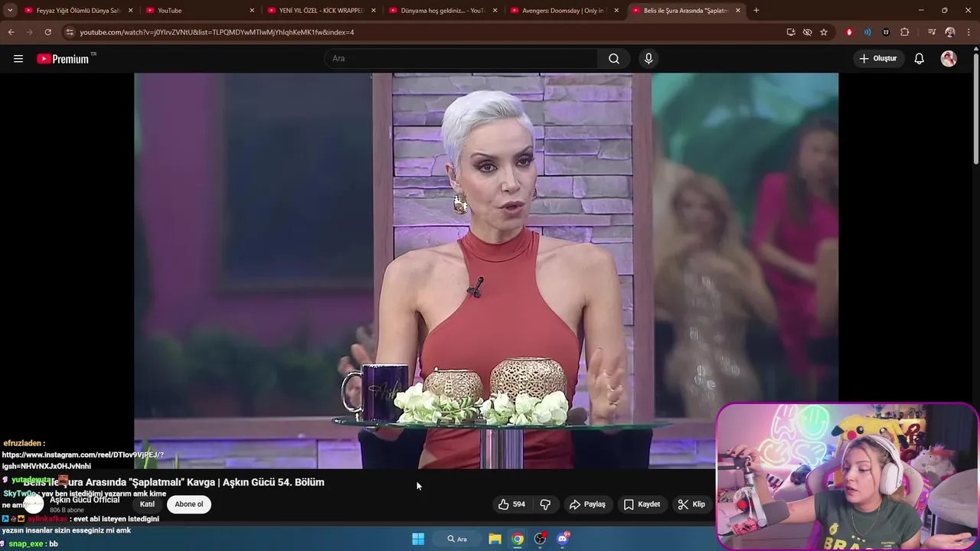This screenshot has width=980, height=551.
Task: Dislike the video with thumbs down
Action: (x=545, y=504)
